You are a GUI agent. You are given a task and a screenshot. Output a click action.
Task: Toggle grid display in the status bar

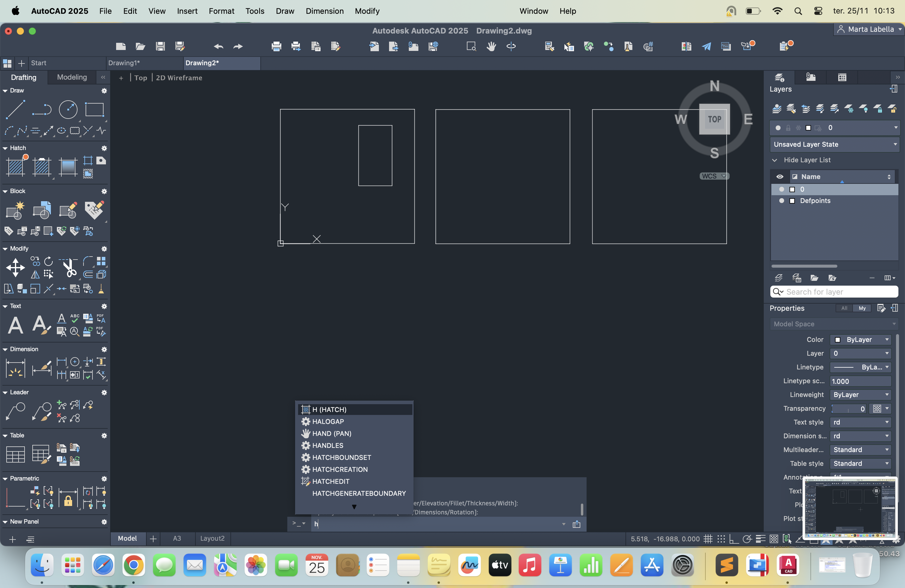click(708, 539)
